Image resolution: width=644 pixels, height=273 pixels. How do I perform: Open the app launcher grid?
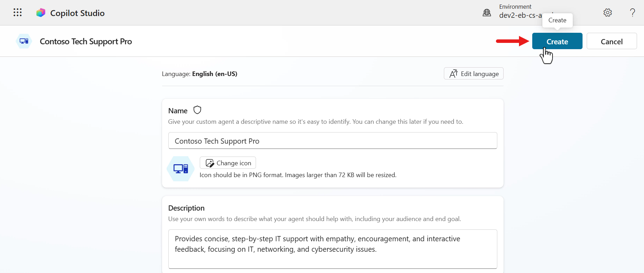[17, 13]
